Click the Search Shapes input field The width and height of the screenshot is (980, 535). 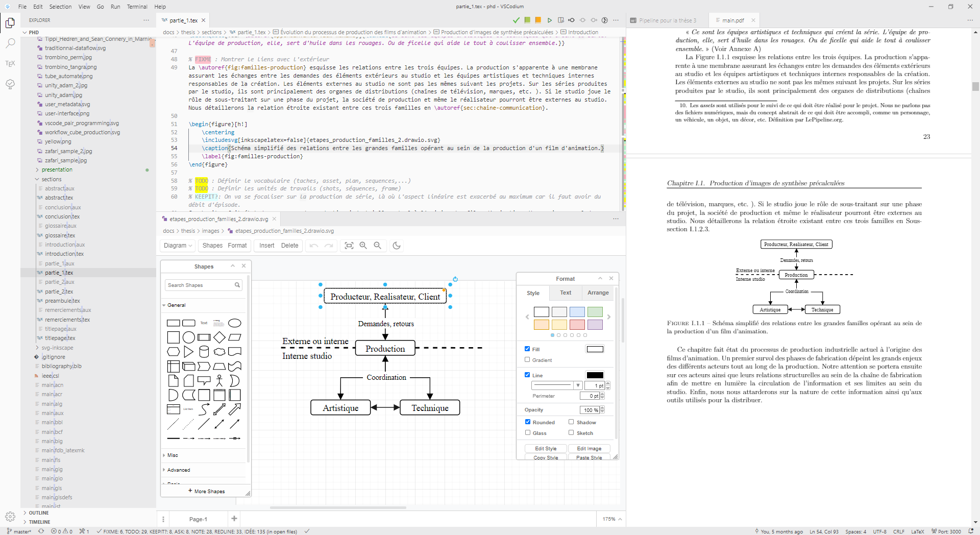[200, 285]
